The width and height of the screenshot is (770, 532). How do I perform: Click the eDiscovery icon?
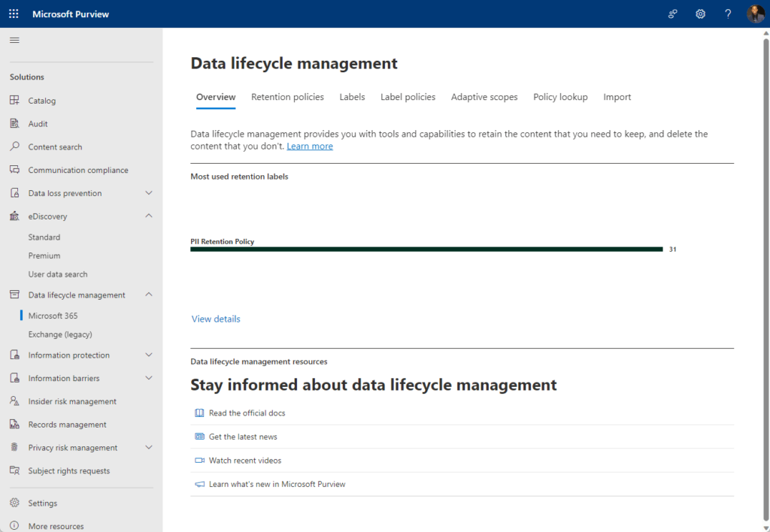15,216
